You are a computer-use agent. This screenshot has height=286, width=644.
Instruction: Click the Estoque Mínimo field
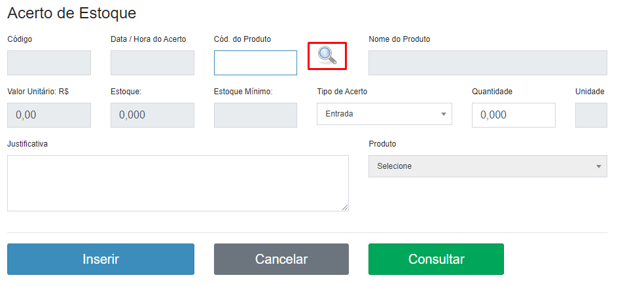pos(255,115)
